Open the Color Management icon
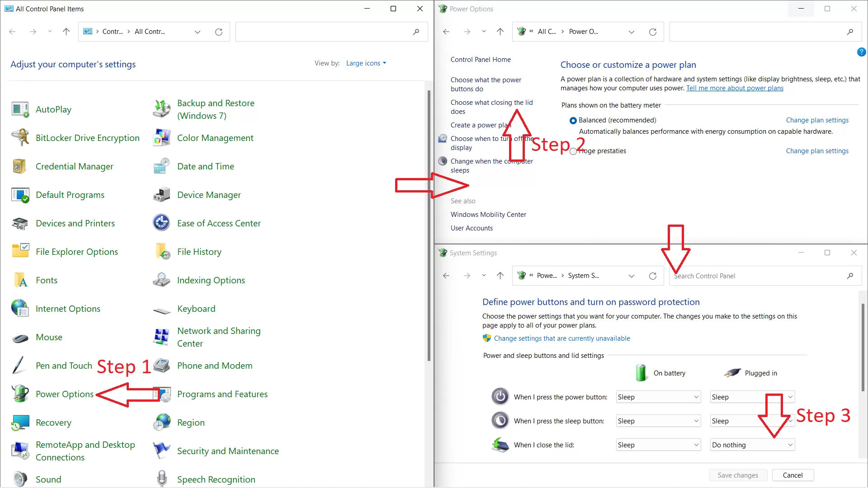The height and width of the screenshot is (488, 868). (162, 138)
